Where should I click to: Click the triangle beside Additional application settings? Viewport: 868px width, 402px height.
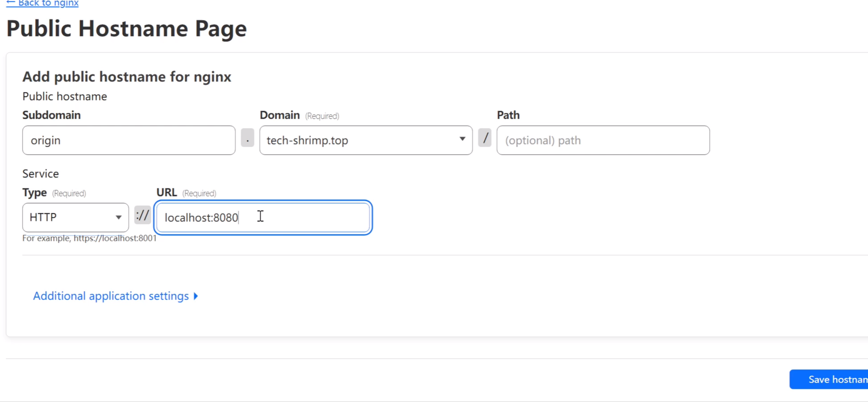point(196,296)
